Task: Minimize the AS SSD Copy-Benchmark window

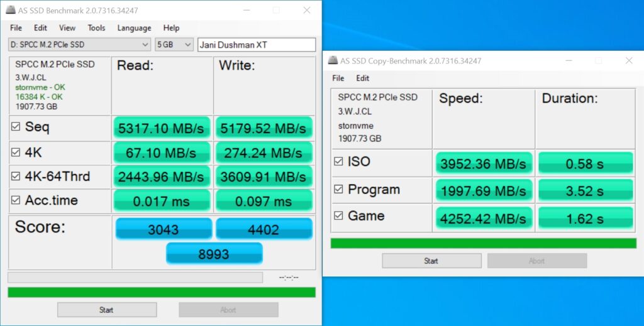Action: click(569, 61)
